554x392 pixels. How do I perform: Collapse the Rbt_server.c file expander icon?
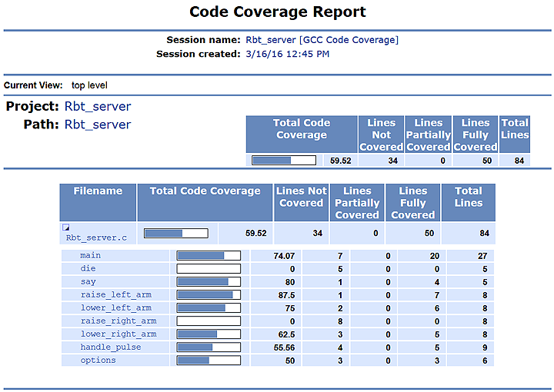click(65, 228)
